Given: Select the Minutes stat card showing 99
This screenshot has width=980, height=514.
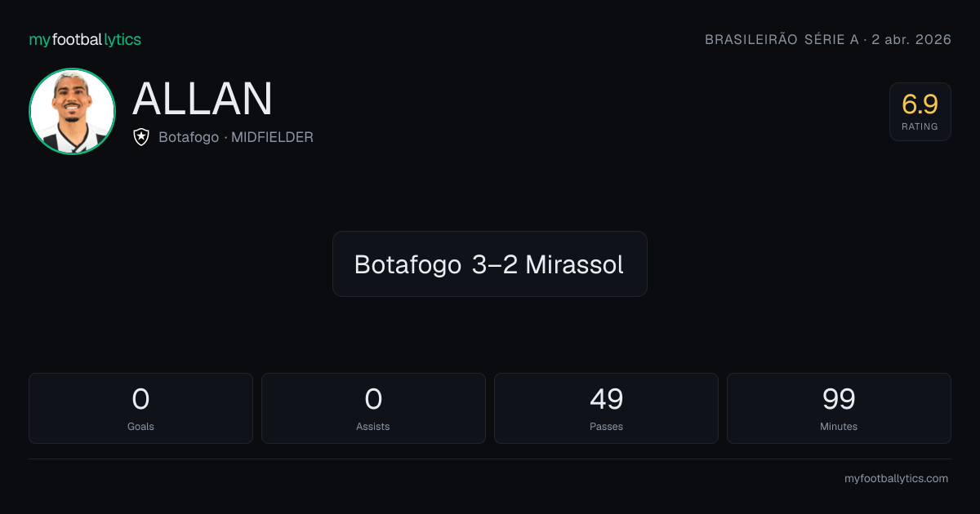Looking at the screenshot, I should (x=839, y=408).
